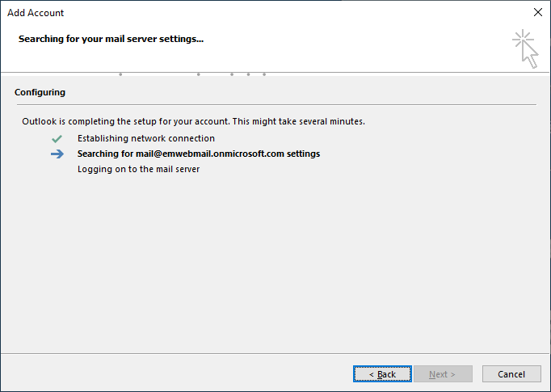The width and height of the screenshot is (551, 392).
Task: Click the word Outlook in the description
Action: click(x=40, y=122)
